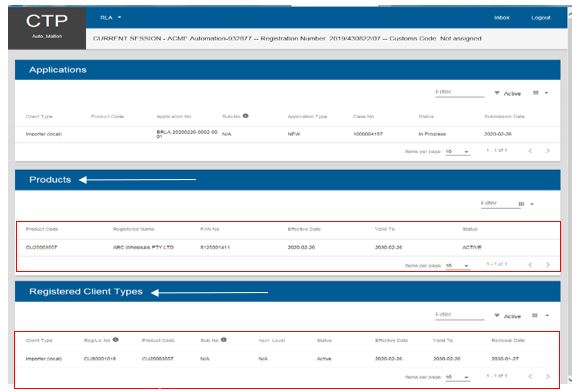
Task: Click the Active filter funnel icon in Applications
Action: (496, 93)
